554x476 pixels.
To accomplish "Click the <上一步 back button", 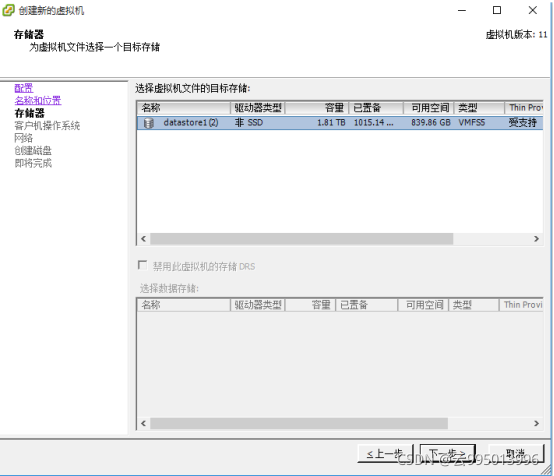I will tap(385, 453).
